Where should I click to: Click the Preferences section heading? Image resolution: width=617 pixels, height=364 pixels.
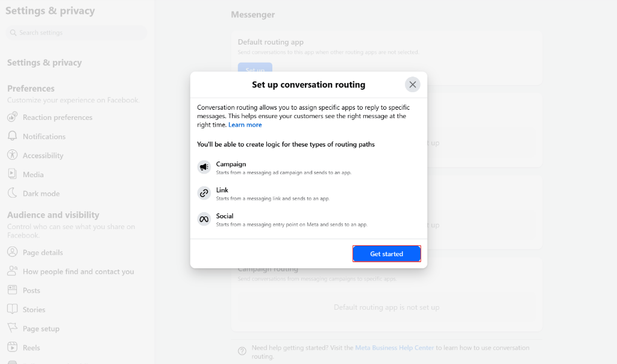coord(31,89)
